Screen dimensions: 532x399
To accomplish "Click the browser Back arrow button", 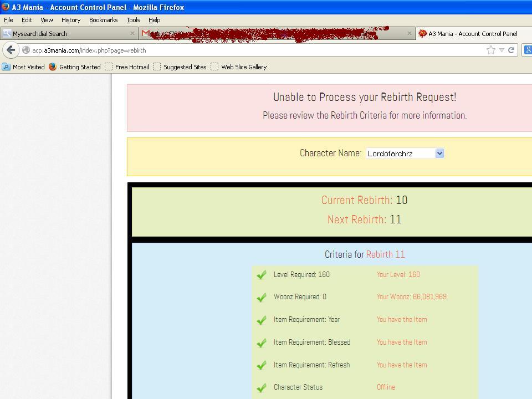I will [x=11, y=50].
